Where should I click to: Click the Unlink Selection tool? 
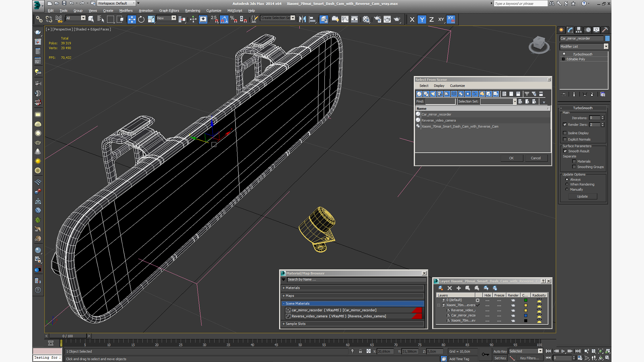click(x=49, y=19)
